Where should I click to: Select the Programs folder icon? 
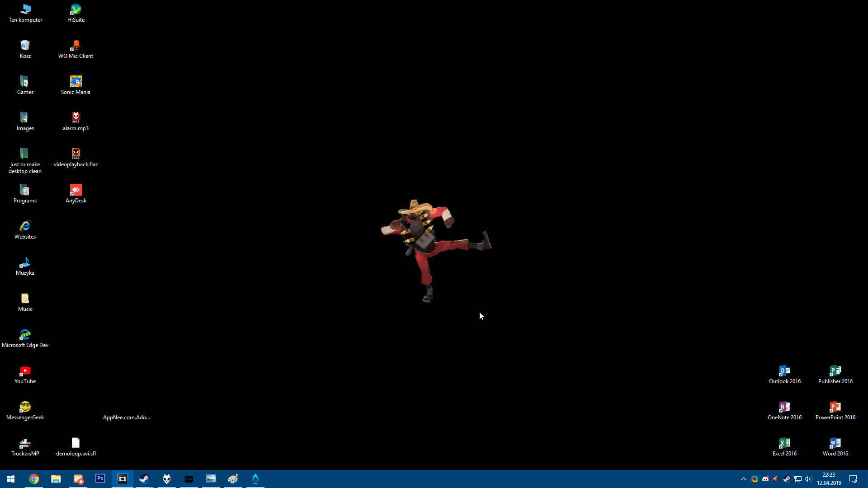25,193
